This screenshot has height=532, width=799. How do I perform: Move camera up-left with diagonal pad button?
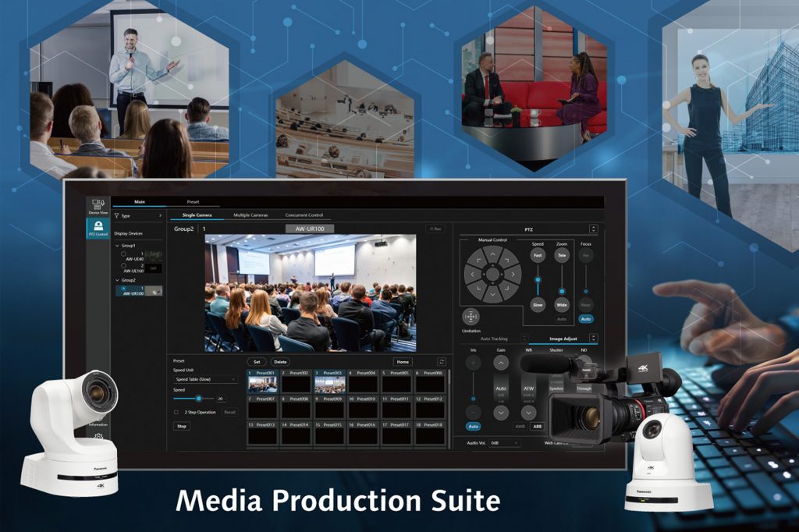478,260
